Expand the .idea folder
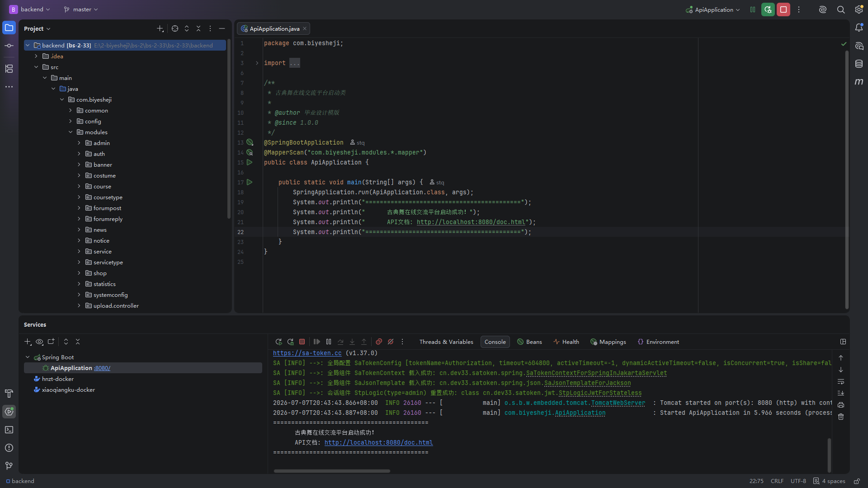The width and height of the screenshot is (868, 488). click(36, 56)
